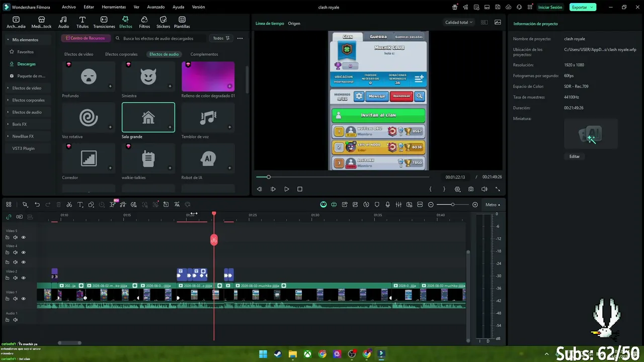This screenshot has height=362, width=644.
Task: Play the preview video
Action: pyautogui.click(x=287, y=189)
